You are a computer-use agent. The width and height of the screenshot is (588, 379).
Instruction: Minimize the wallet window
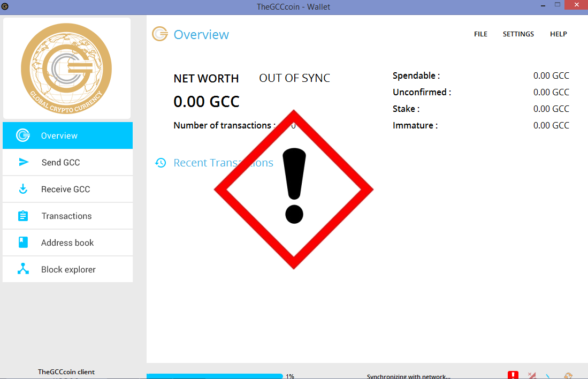(543, 6)
